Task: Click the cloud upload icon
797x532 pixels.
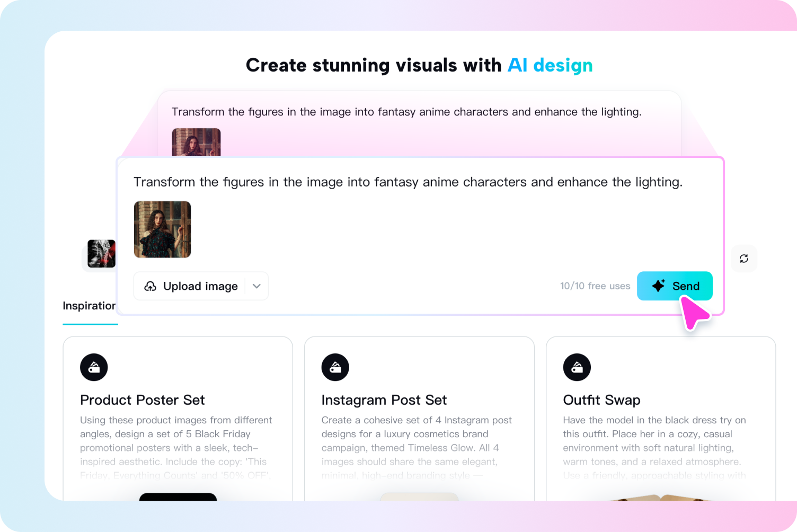Action: (150, 286)
